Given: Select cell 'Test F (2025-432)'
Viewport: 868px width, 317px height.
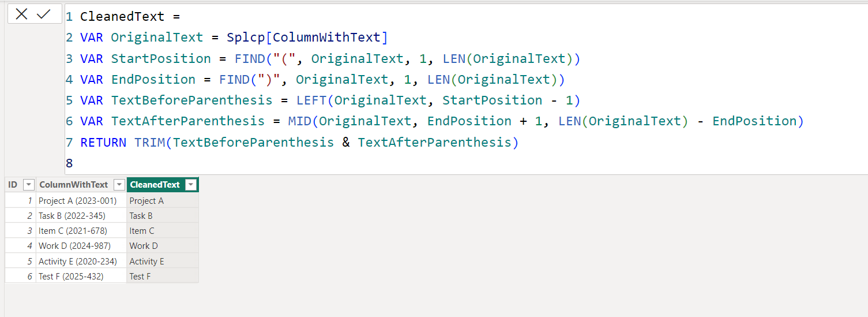Looking at the screenshot, I should (81, 276).
